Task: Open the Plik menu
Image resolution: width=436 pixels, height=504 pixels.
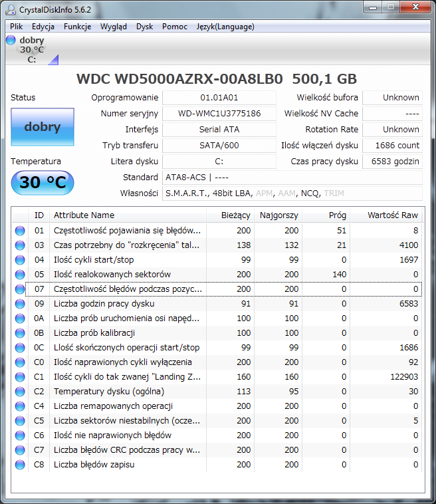Action: coord(16,27)
